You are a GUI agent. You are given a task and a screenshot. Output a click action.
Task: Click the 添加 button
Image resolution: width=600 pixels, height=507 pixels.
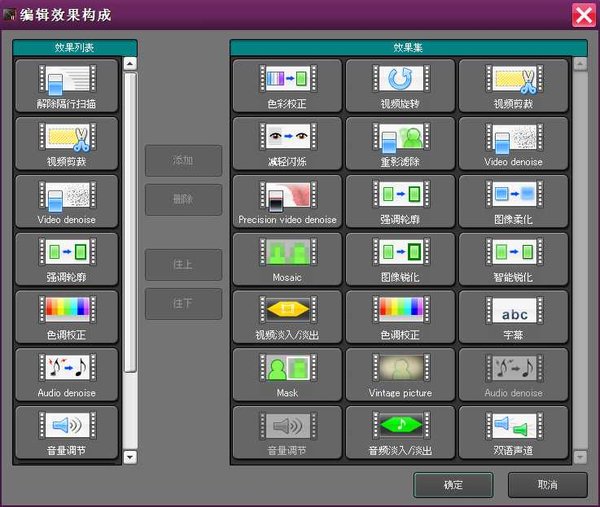point(183,160)
